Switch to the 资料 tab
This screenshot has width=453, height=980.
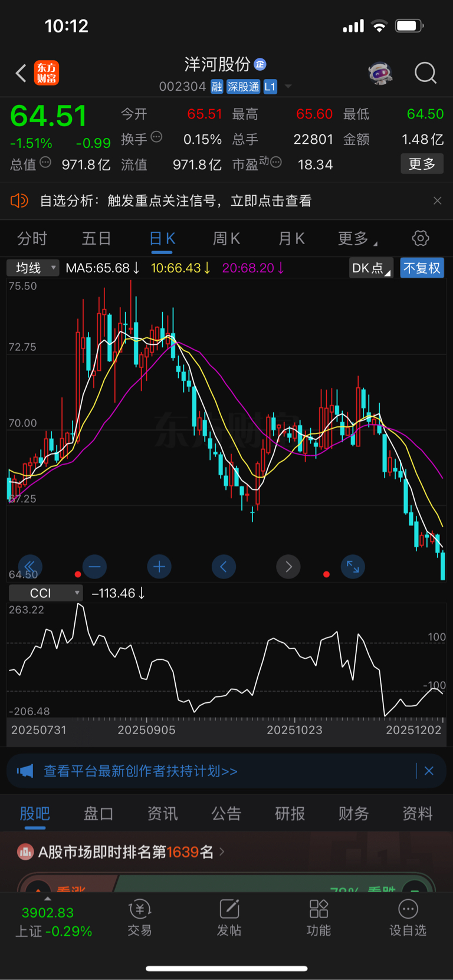(x=418, y=814)
